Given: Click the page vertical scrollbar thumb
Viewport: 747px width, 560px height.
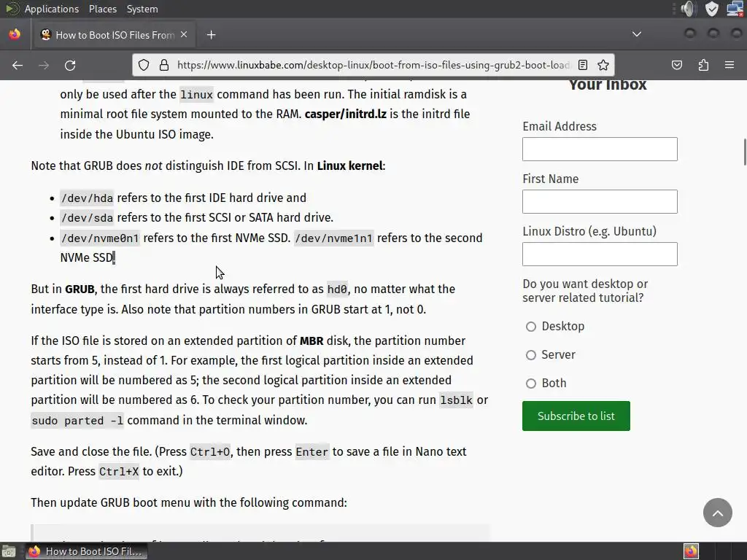Looking at the screenshot, I should (745, 152).
